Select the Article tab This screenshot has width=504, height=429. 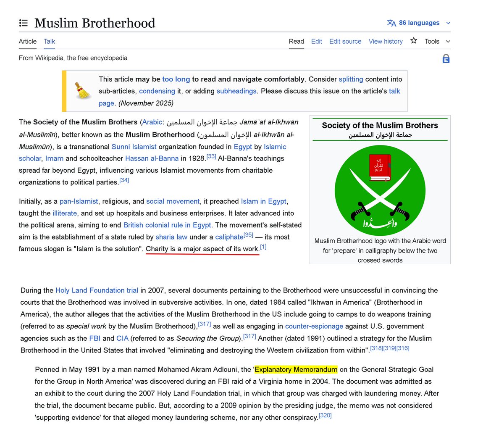pos(27,41)
